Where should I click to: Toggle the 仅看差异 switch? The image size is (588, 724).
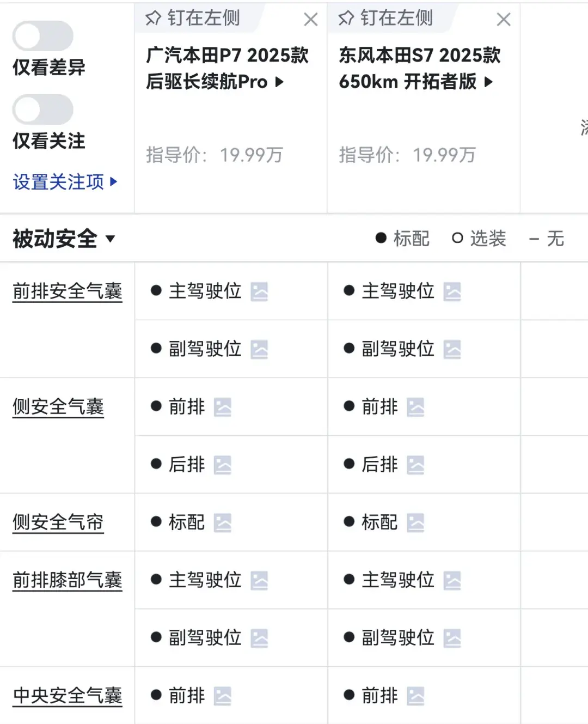point(43,36)
